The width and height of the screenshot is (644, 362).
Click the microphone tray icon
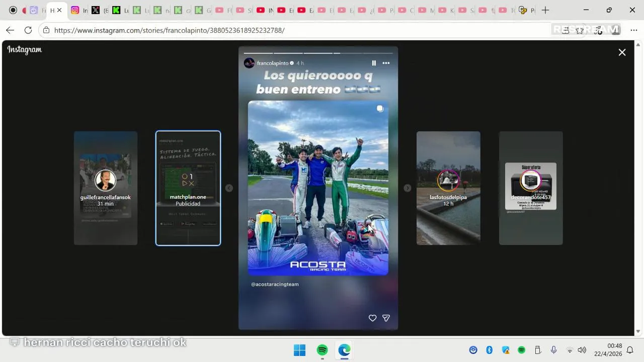coord(553,350)
